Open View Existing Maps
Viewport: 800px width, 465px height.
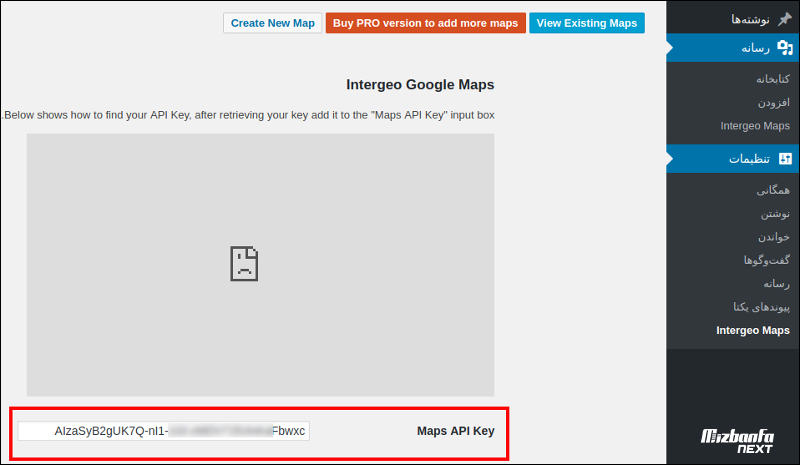pyautogui.click(x=587, y=23)
